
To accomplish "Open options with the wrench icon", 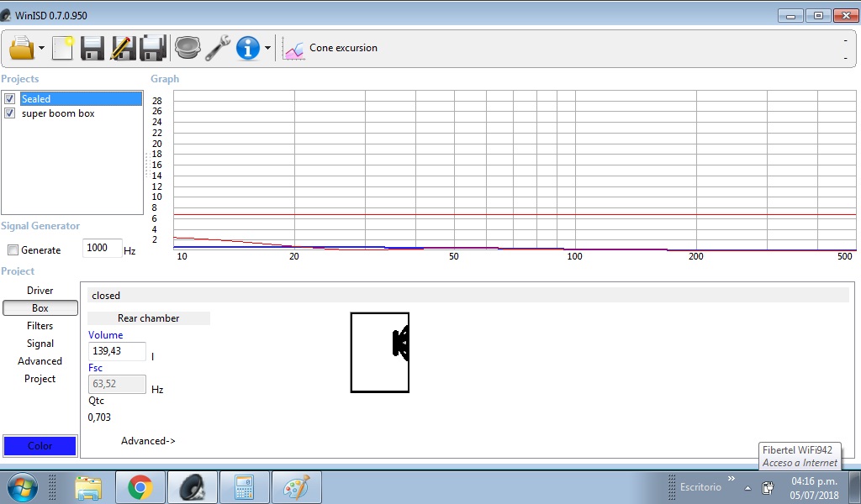I will pyautogui.click(x=218, y=48).
